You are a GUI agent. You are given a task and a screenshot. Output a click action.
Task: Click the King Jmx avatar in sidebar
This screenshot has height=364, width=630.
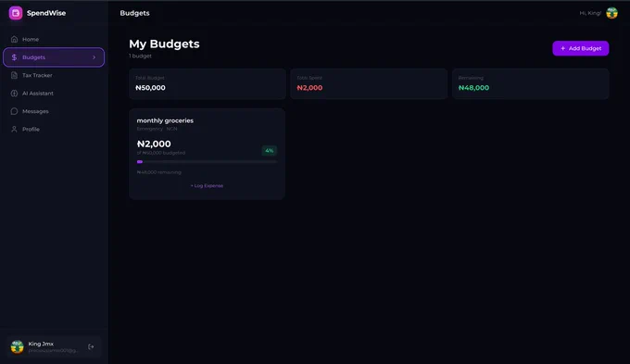tap(17, 346)
